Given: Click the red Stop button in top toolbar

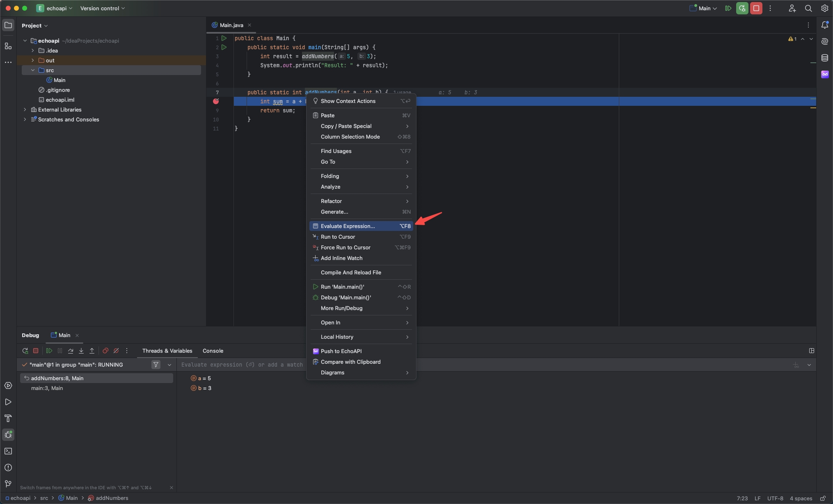Looking at the screenshot, I should pyautogui.click(x=756, y=8).
